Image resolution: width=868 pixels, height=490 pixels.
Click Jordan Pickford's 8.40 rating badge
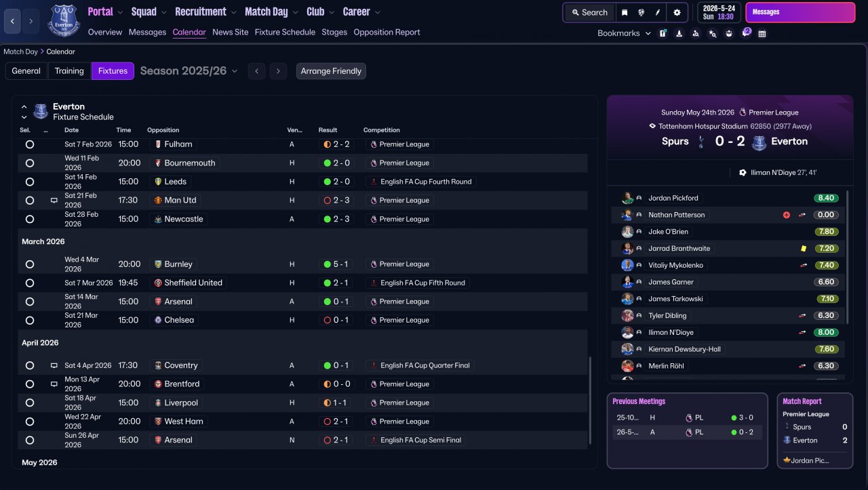click(827, 198)
